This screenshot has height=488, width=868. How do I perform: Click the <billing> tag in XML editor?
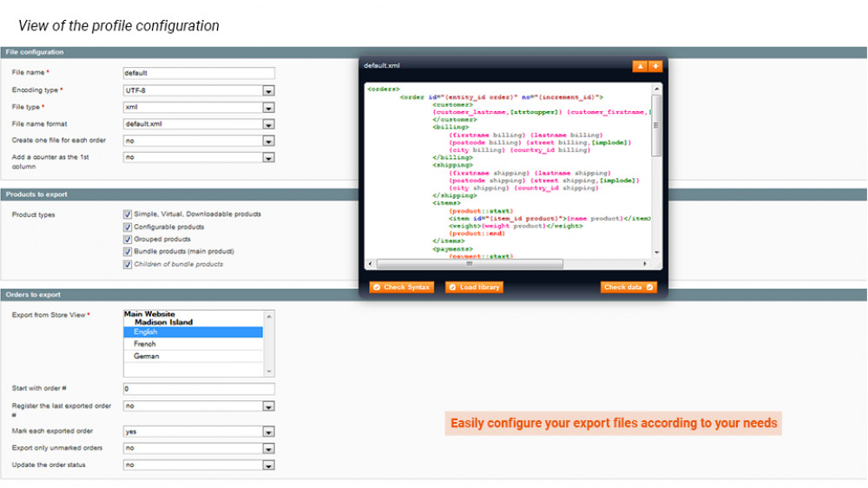(x=450, y=128)
